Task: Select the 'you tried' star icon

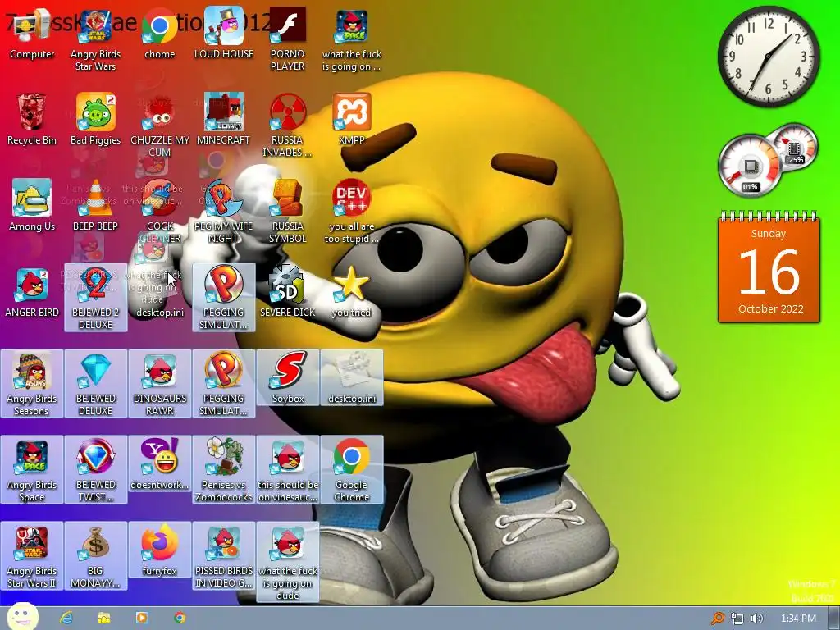Action: tap(351, 293)
